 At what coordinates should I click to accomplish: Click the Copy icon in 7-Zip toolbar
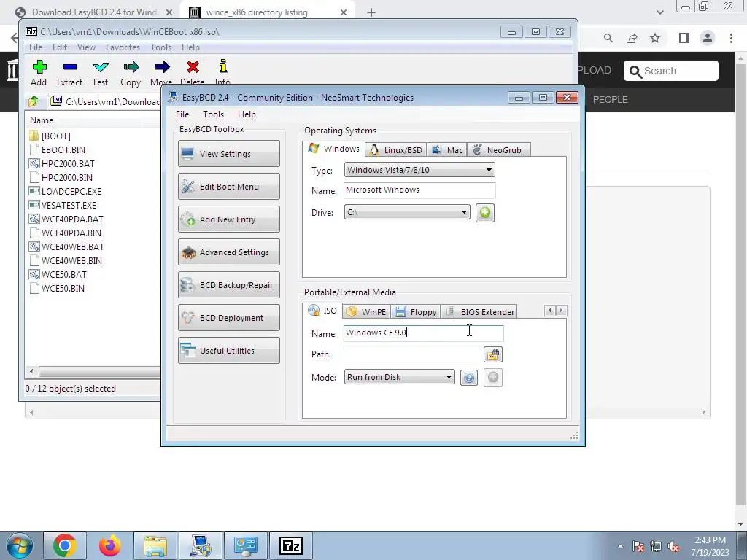coord(131,66)
